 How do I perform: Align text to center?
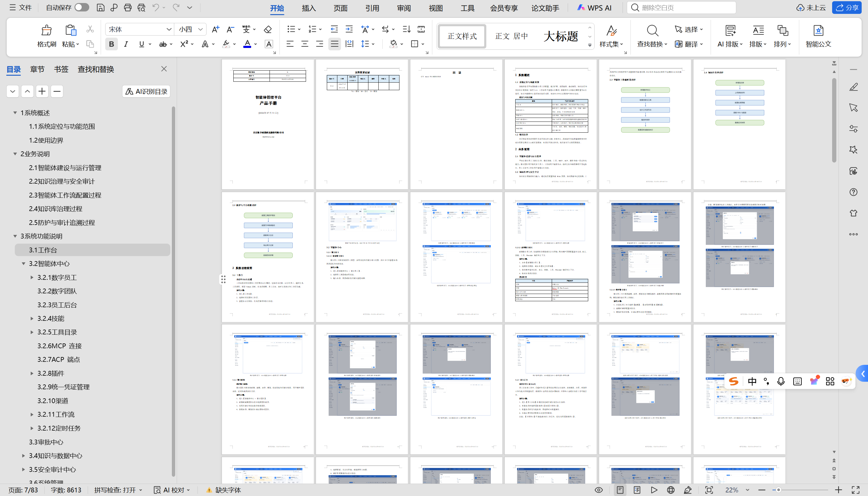pyautogui.click(x=305, y=44)
